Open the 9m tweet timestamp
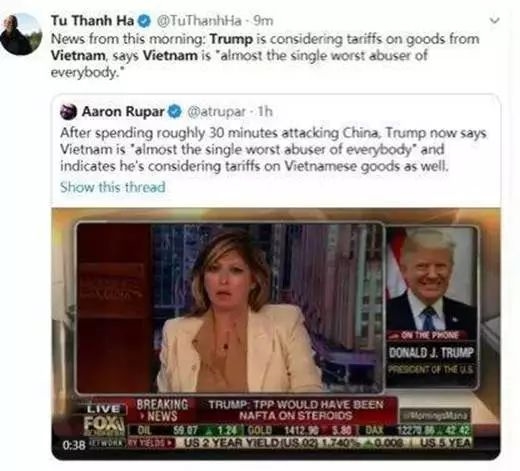This screenshot has width=520, height=471. pos(263,21)
